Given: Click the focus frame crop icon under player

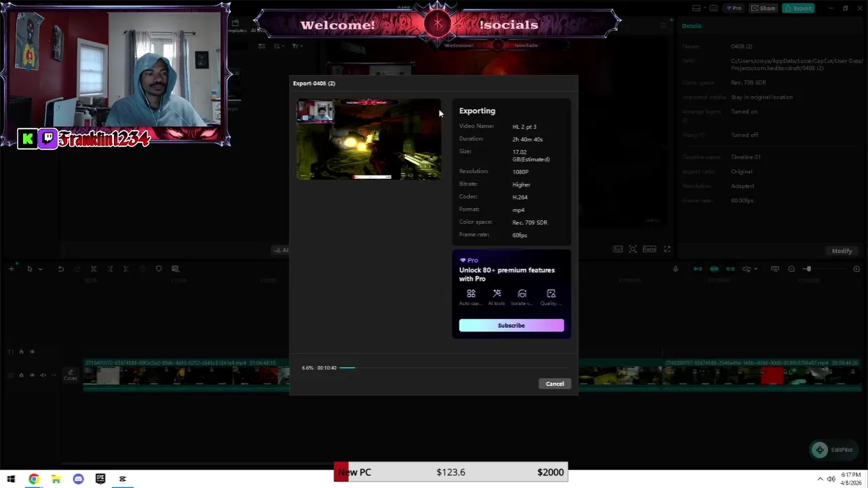Looking at the screenshot, I should point(633,249).
